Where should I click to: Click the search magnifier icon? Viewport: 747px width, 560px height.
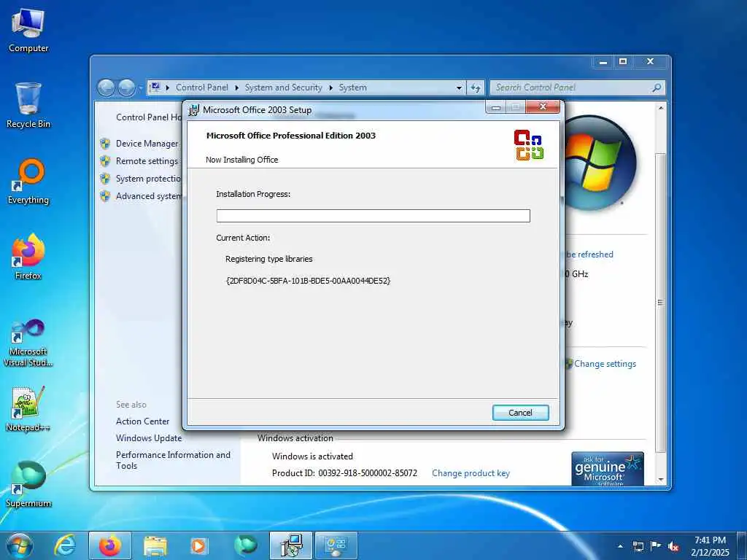657,87
